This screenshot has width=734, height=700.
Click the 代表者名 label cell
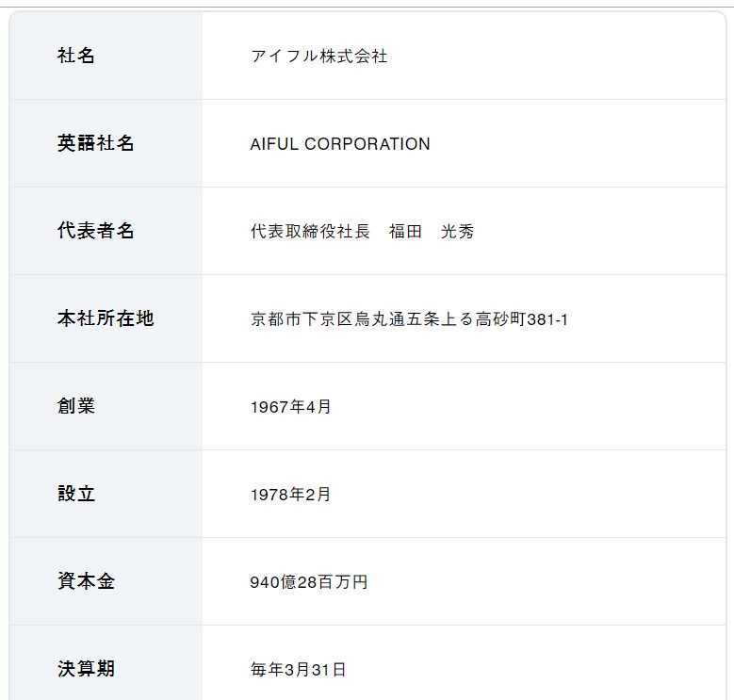(106, 231)
